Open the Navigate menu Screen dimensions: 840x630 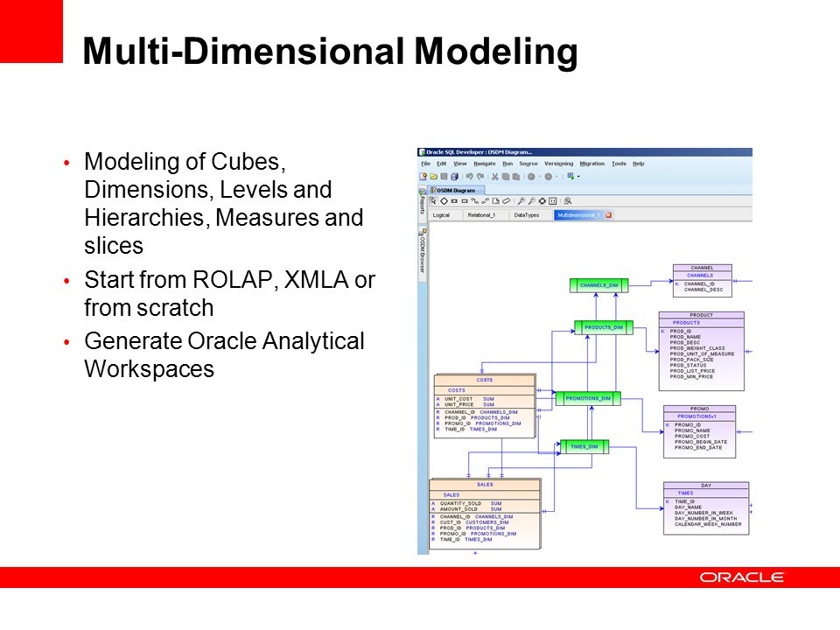pos(485,164)
